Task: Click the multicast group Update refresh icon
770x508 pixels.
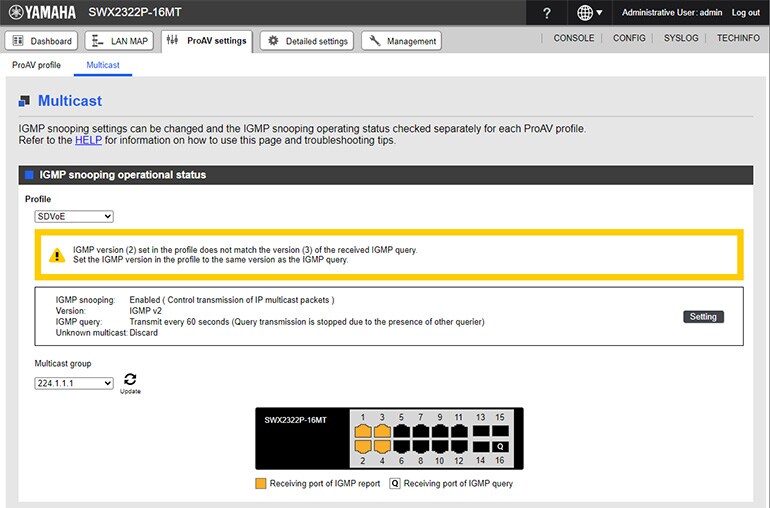Action: [x=130, y=380]
